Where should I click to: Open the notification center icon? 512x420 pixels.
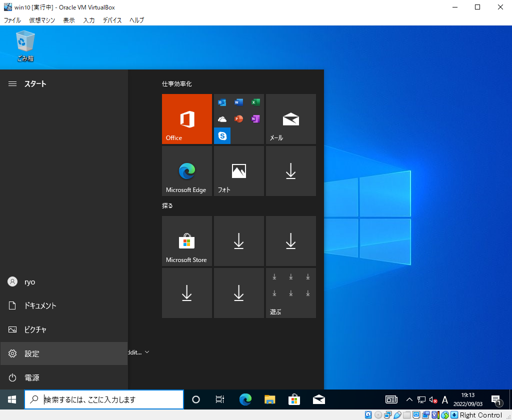[x=496, y=400]
